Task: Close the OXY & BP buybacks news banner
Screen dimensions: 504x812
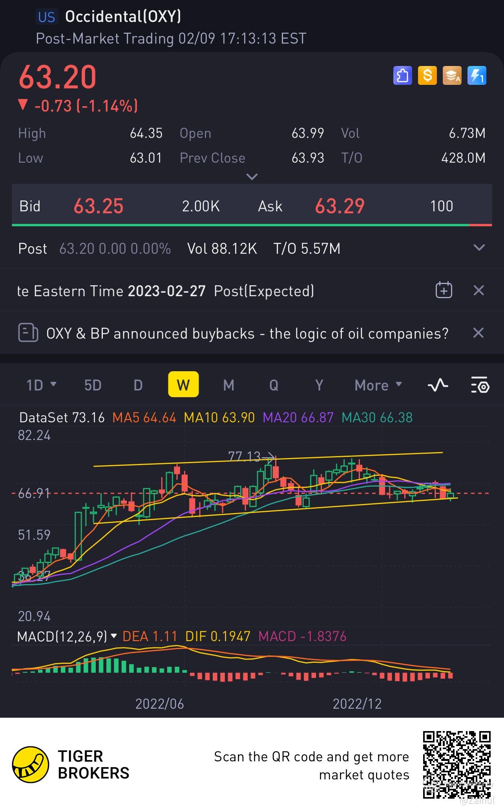Action: 478,333
